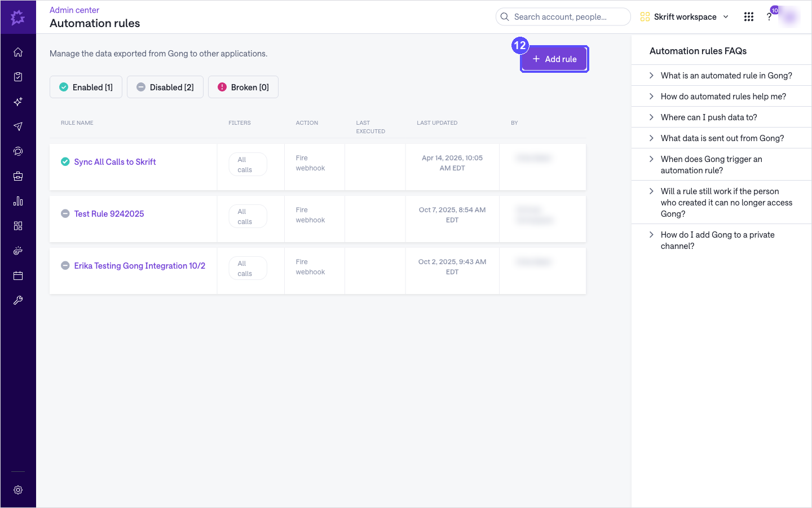Click All calls filter in Test Rule row
Viewport: 812px width, 508px height.
coord(248,216)
